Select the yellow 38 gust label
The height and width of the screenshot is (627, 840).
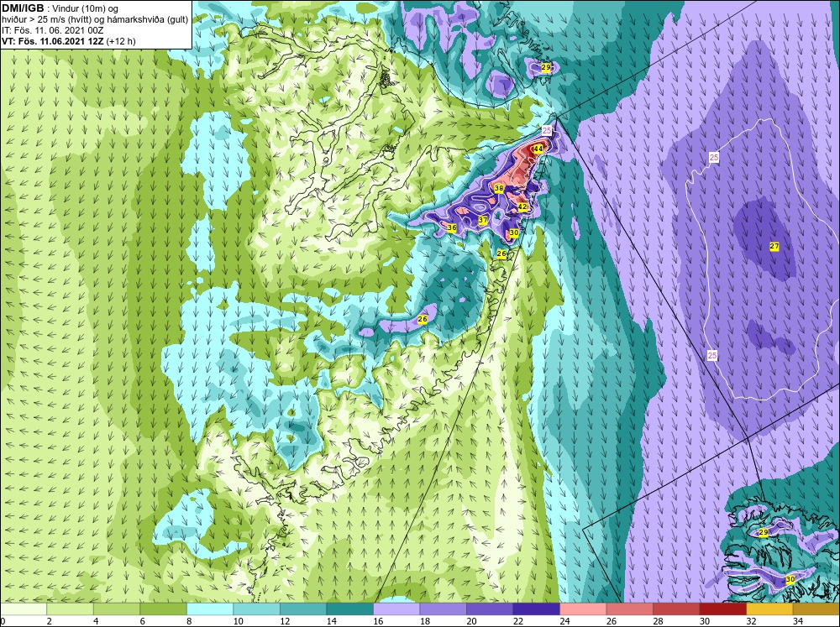pos(499,189)
